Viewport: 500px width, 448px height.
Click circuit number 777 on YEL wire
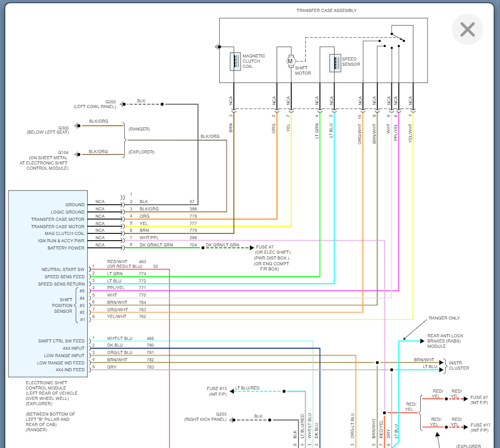[193, 223]
